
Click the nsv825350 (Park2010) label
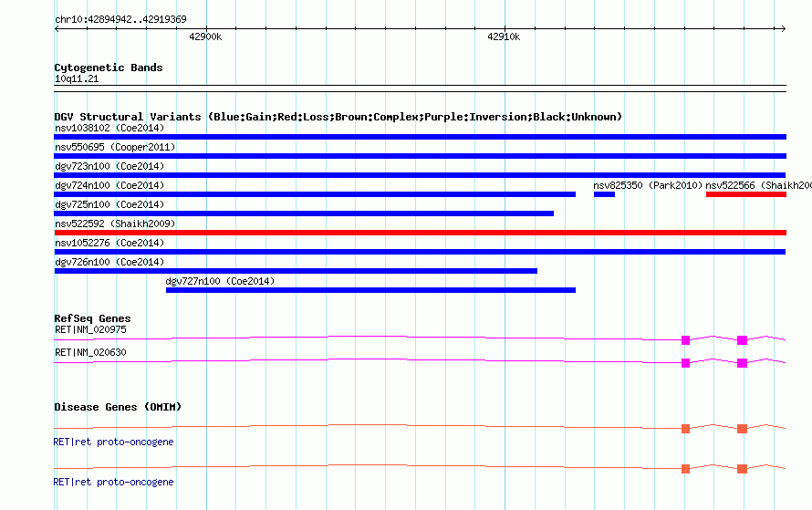[x=648, y=185]
